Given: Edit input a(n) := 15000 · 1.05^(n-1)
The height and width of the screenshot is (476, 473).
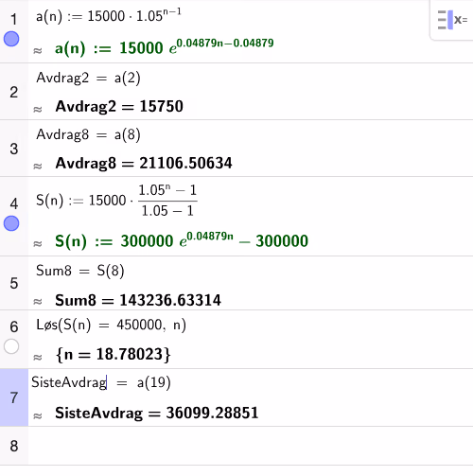Looking at the screenshot, I should click(x=109, y=16).
